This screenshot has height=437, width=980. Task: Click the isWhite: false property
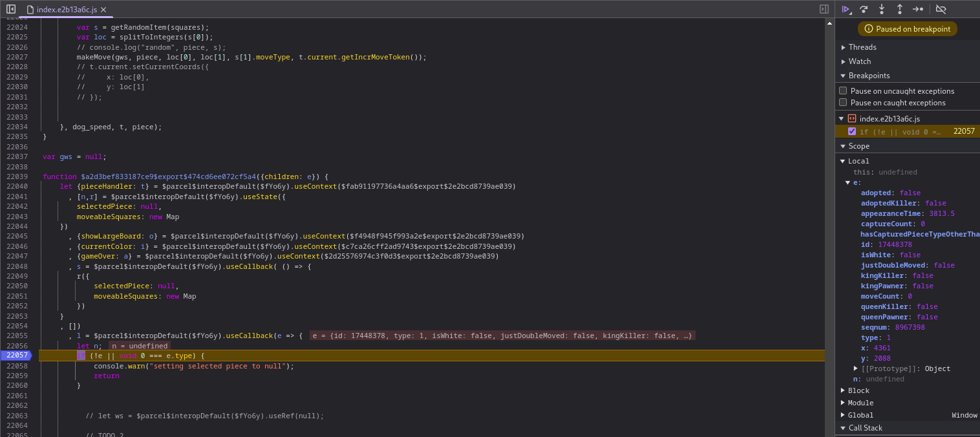point(891,255)
